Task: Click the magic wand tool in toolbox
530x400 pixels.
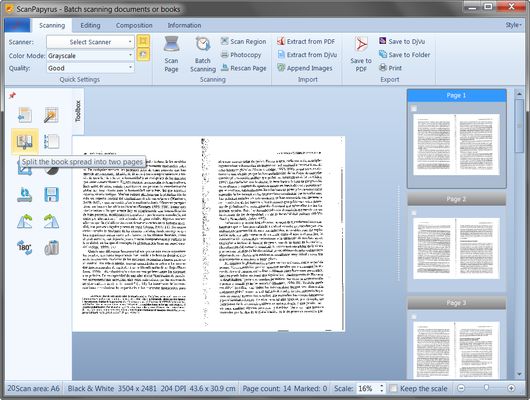Action: coord(51,115)
